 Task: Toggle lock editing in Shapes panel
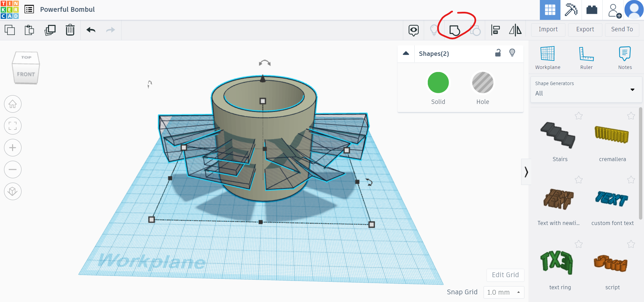coord(498,53)
